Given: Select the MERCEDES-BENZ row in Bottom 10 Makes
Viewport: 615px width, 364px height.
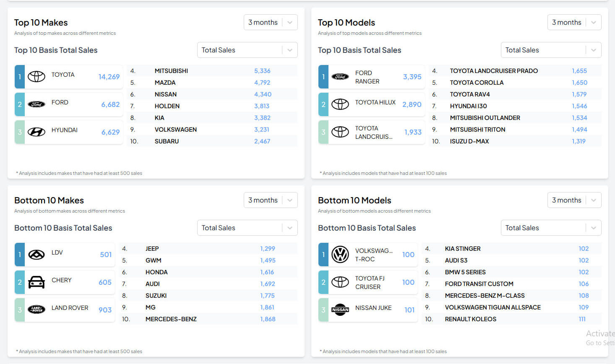Looking at the screenshot, I should point(208,319).
